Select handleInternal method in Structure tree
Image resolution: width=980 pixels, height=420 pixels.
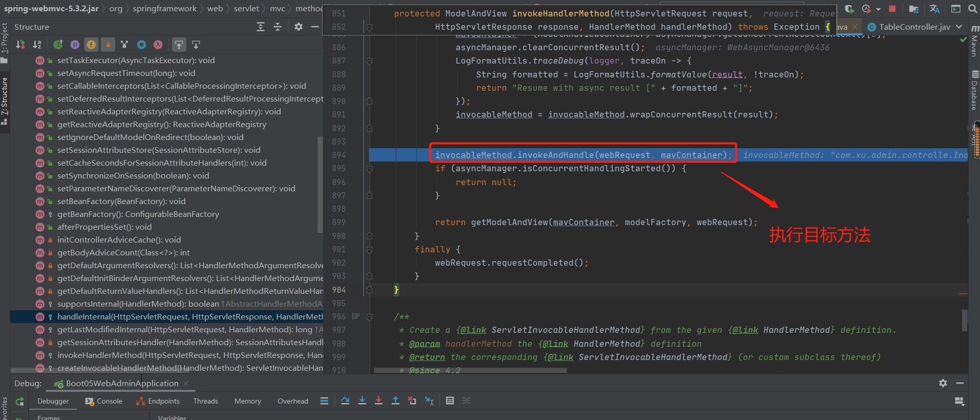(x=167, y=317)
